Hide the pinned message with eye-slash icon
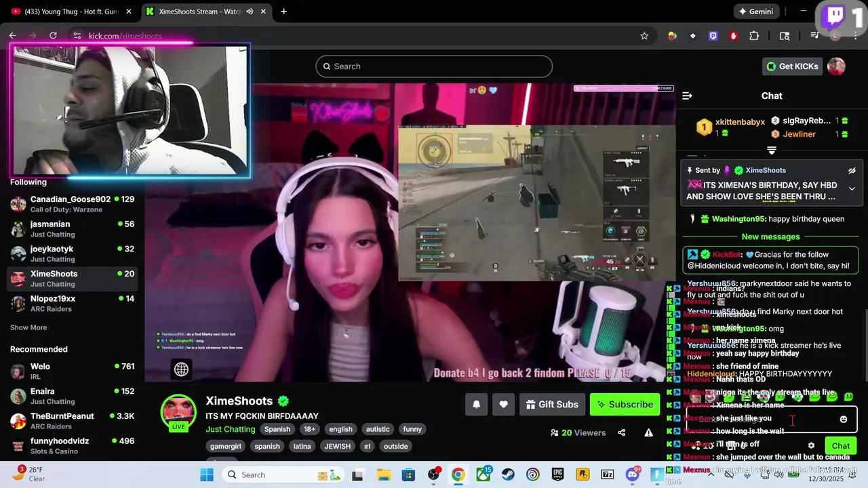Viewport: 868px width, 488px height. pos(852,171)
